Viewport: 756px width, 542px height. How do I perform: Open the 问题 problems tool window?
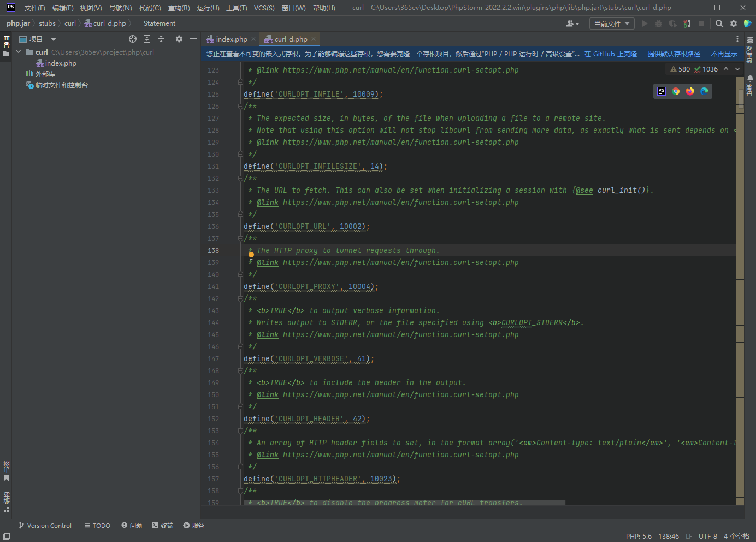pos(132,526)
